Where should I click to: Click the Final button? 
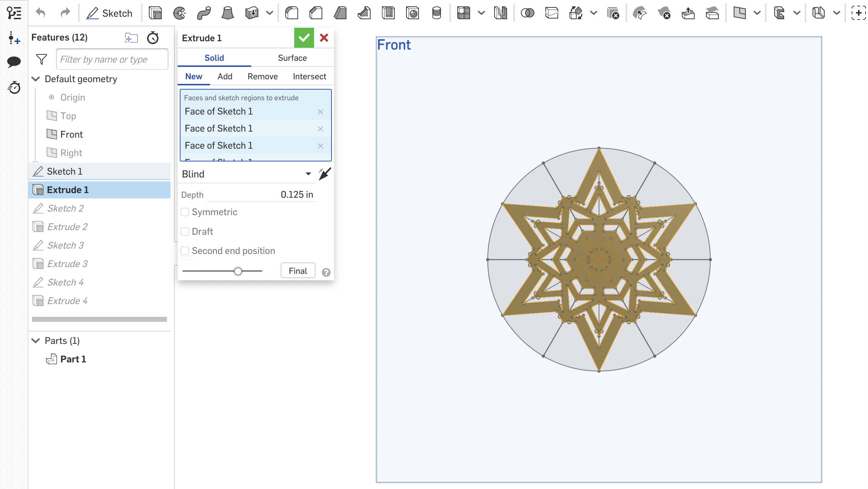click(298, 271)
